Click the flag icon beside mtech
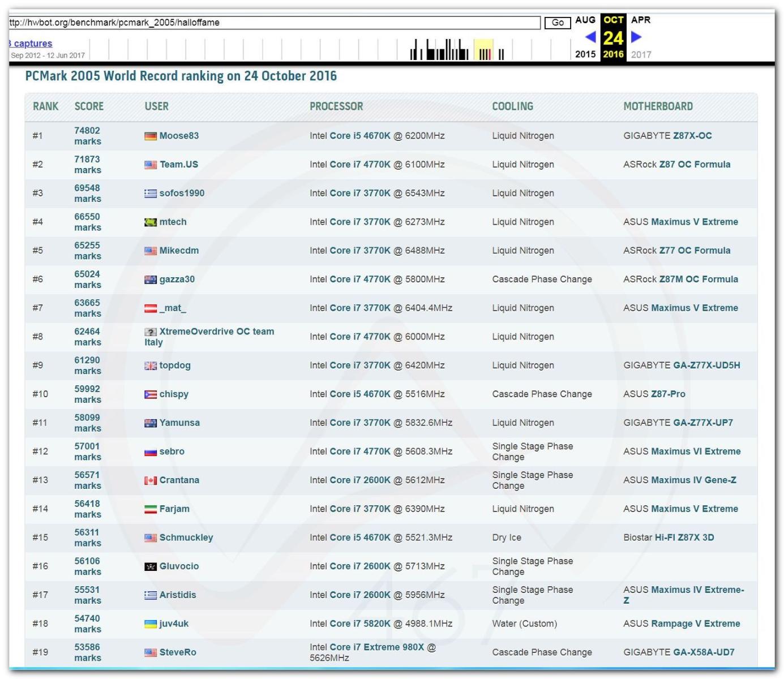The width and height of the screenshot is (784, 679). 150,222
